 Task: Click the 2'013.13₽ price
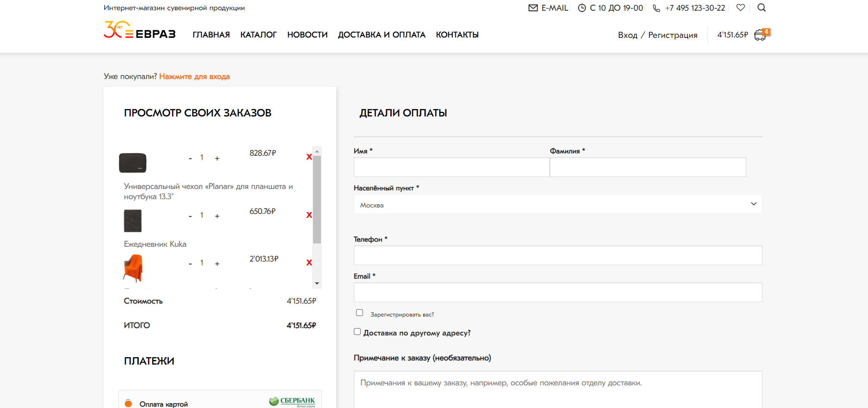tap(264, 259)
